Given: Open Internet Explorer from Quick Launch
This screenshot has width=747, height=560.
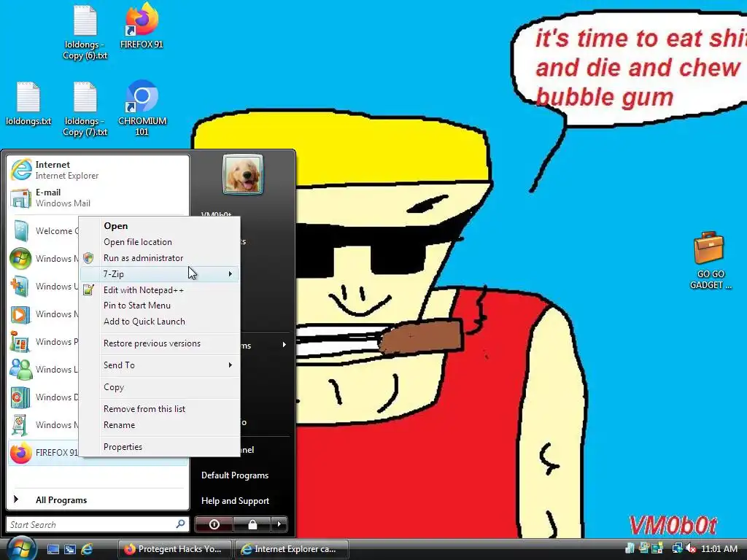Looking at the screenshot, I should [87, 549].
